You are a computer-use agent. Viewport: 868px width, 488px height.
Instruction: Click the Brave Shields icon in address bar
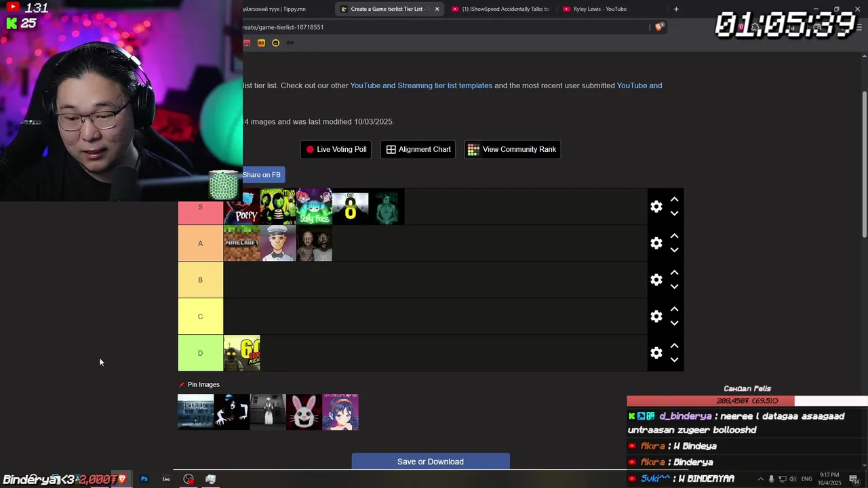(659, 27)
